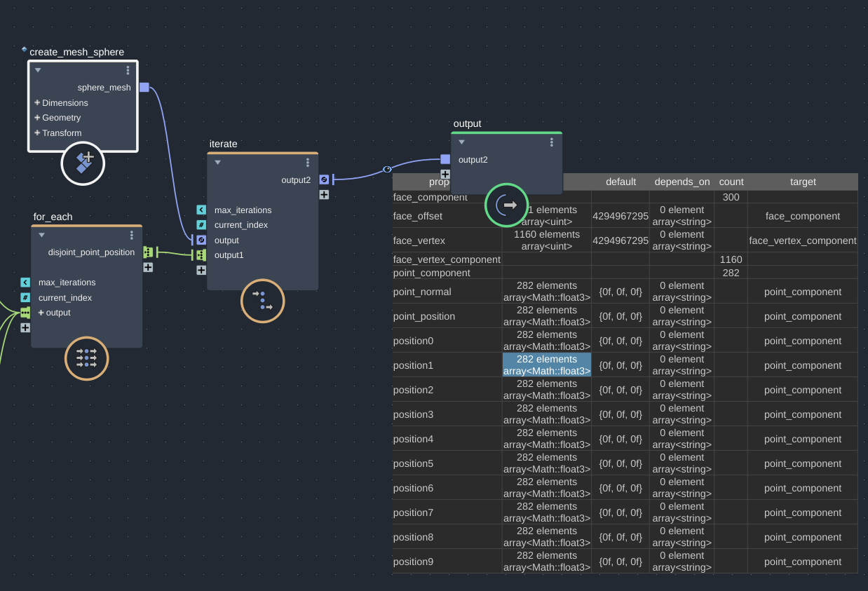This screenshot has width=868, height=591.
Task: Click the face_vertex_component count 1160
Action: (731, 259)
